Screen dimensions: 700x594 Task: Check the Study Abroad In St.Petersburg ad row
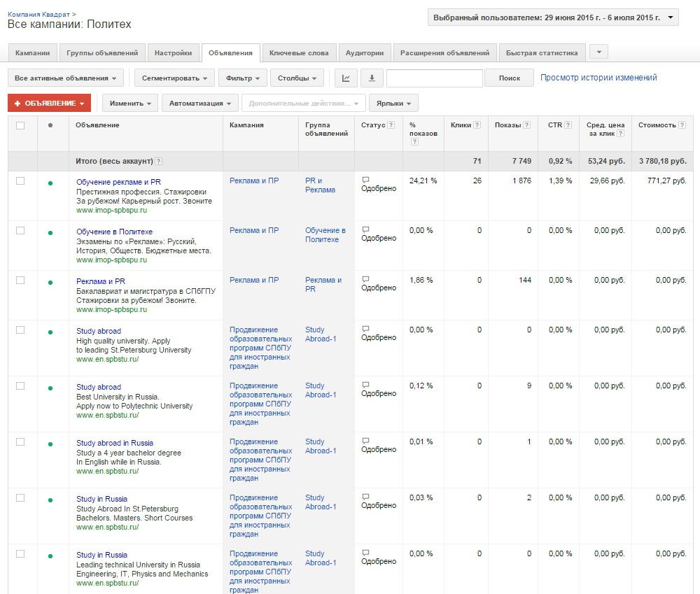[20, 497]
